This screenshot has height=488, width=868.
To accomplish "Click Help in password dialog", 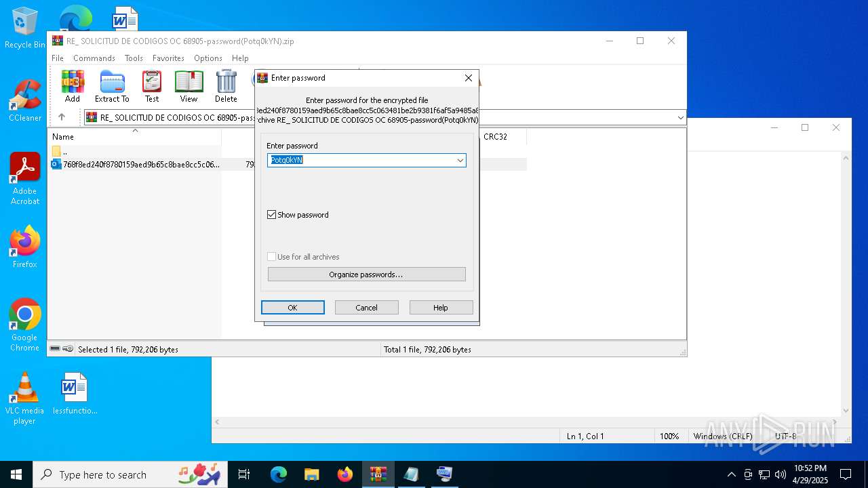I will [441, 308].
